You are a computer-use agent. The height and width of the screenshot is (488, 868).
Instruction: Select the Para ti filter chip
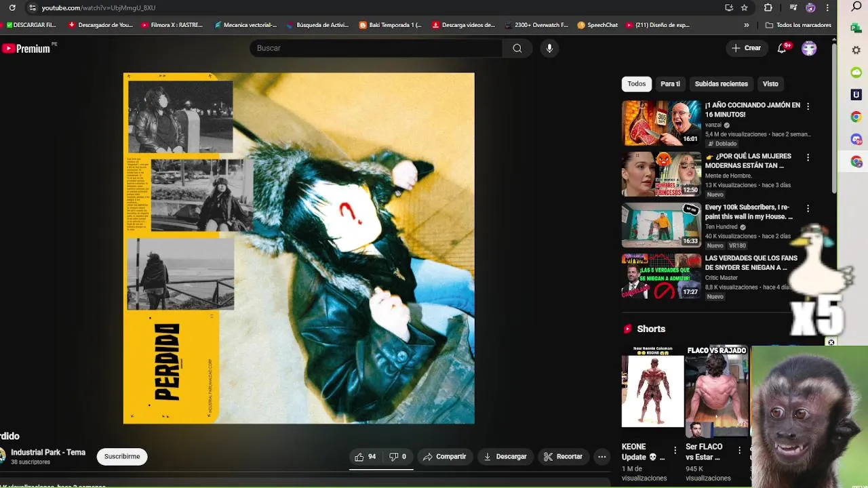coord(670,84)
